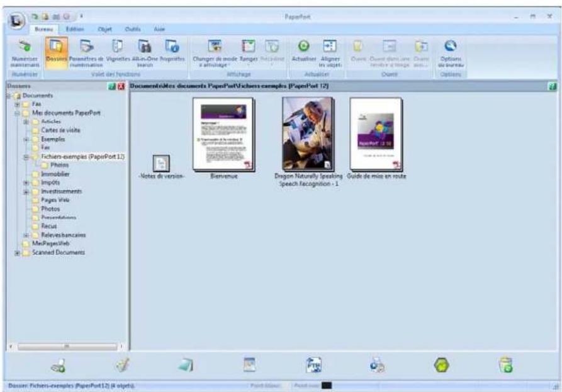Open the round PaperPort application button
This screenshot has height=392, width=562.
point(15,21)
